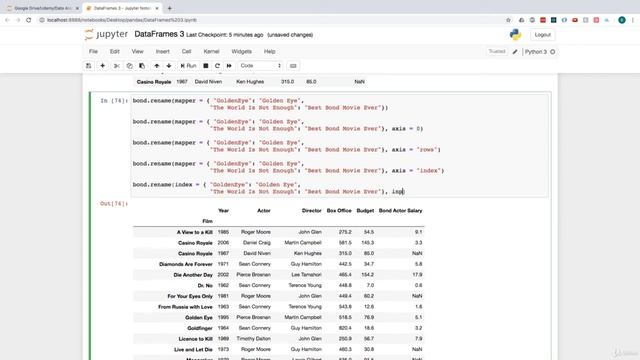Viewport: 640px width, 360px height.
Task: Go back in browser history
Action: click(x=7, y=20)
